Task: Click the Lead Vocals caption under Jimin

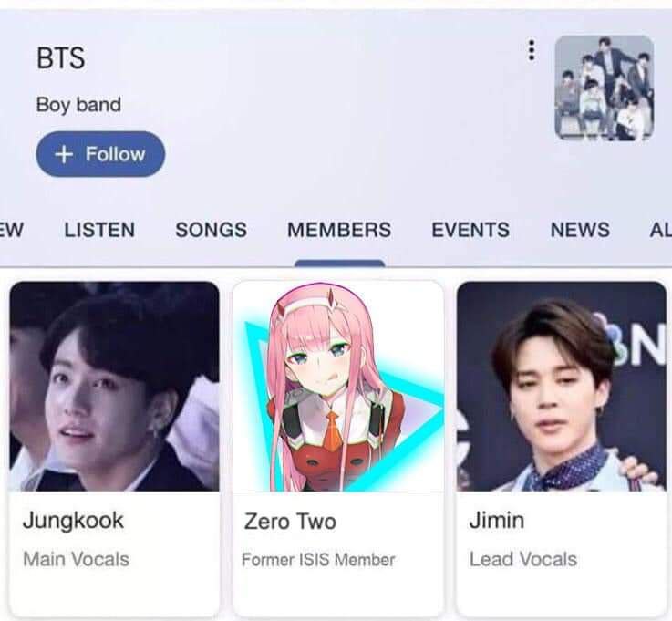Action: coord(523,559)
